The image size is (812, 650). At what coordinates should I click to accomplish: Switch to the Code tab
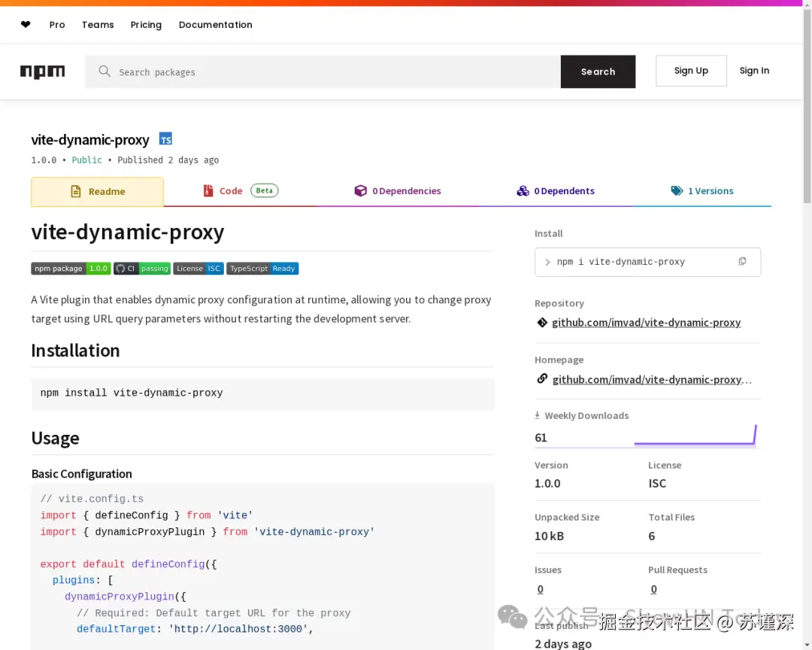[x=241, y=191]
